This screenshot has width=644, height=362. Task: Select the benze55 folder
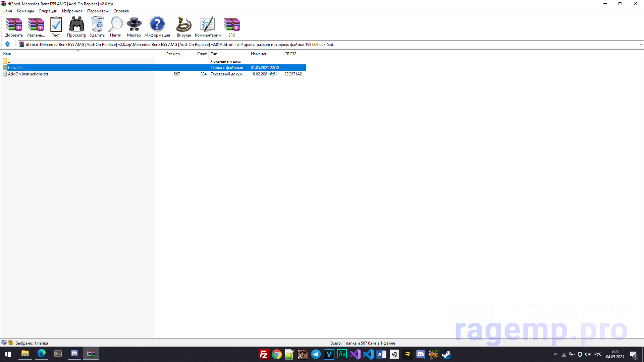tap(153, 68)
